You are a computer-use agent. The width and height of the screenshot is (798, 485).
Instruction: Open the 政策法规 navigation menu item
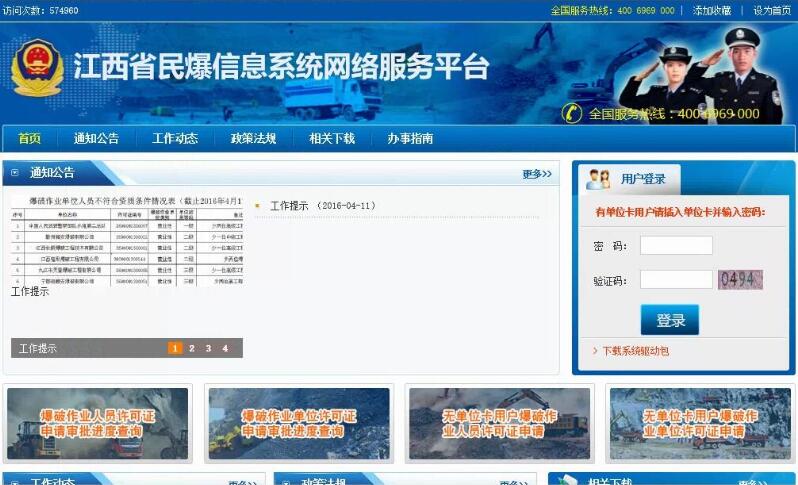[x=253, y=139]
